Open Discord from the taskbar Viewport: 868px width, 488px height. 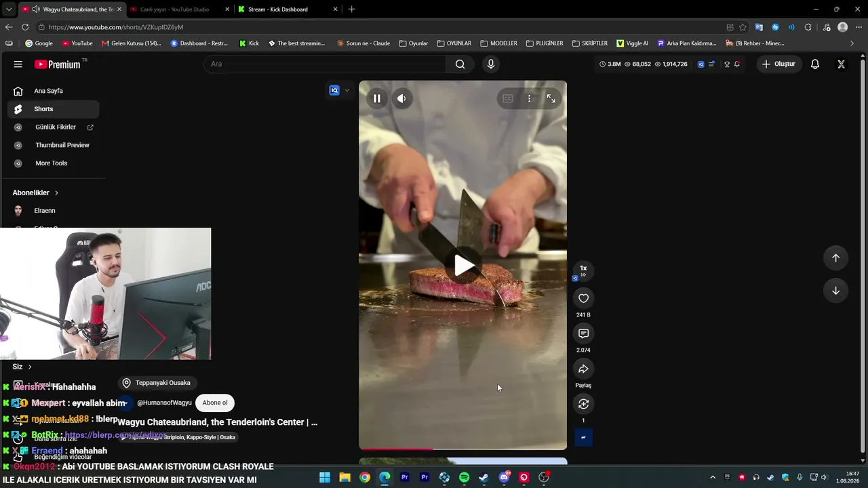[504, 477]
